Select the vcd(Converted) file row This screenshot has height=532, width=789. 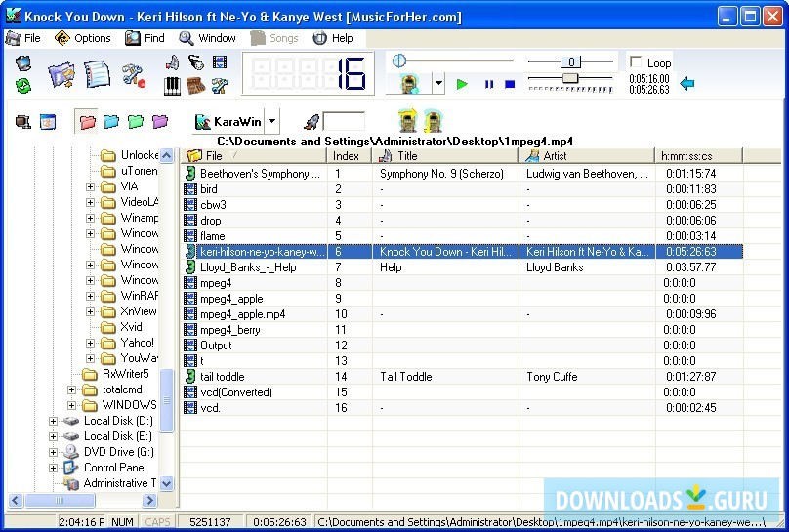click(x=462, y=391)
